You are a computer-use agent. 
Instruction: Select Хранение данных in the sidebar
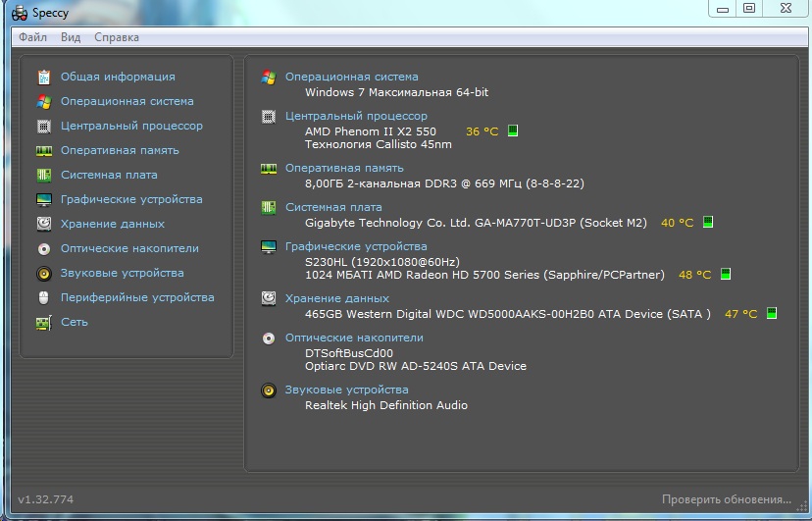pos(113,224)
